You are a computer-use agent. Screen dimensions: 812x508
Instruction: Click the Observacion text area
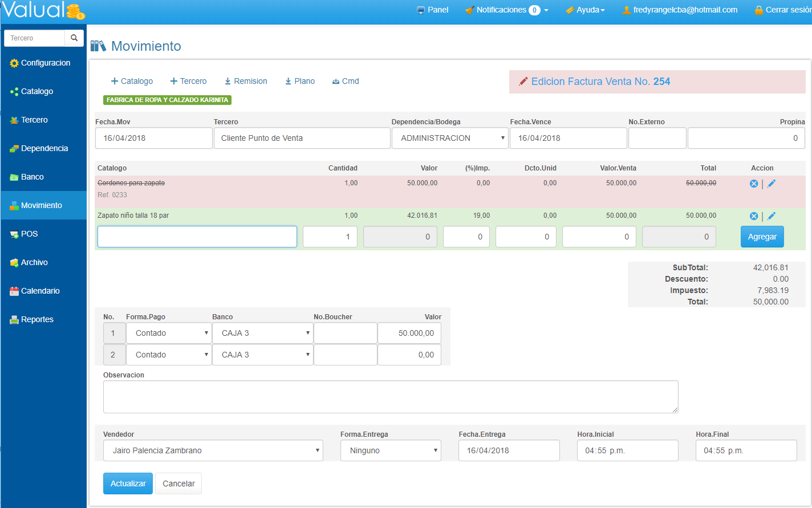[390, 397]
